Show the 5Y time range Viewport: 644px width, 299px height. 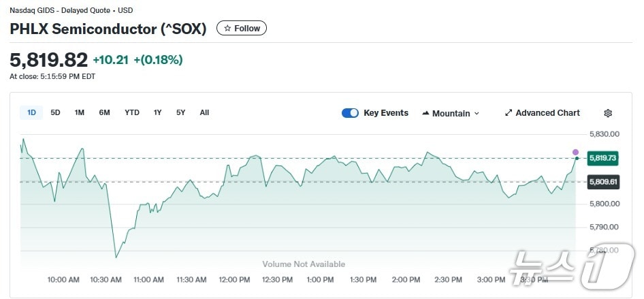pos(180,112)
